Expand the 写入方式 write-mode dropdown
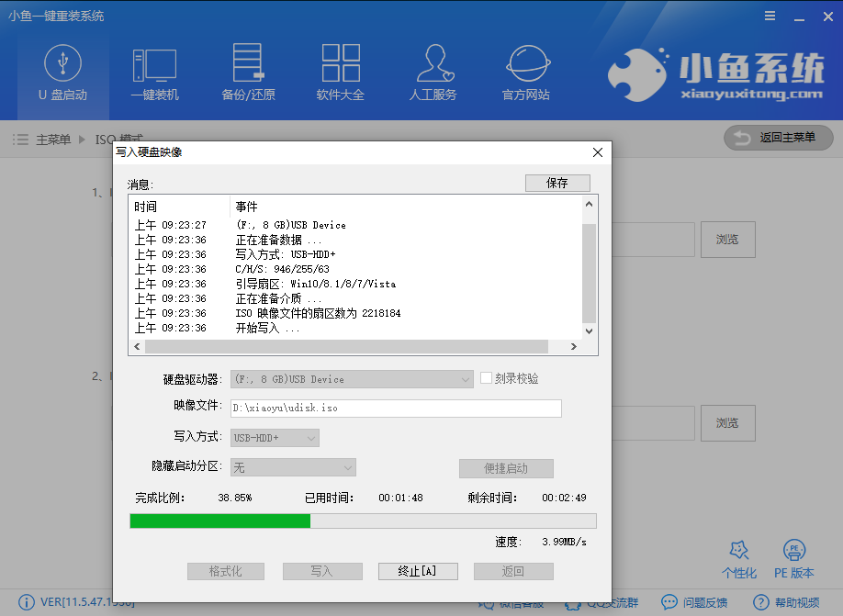 pos(274,438)
